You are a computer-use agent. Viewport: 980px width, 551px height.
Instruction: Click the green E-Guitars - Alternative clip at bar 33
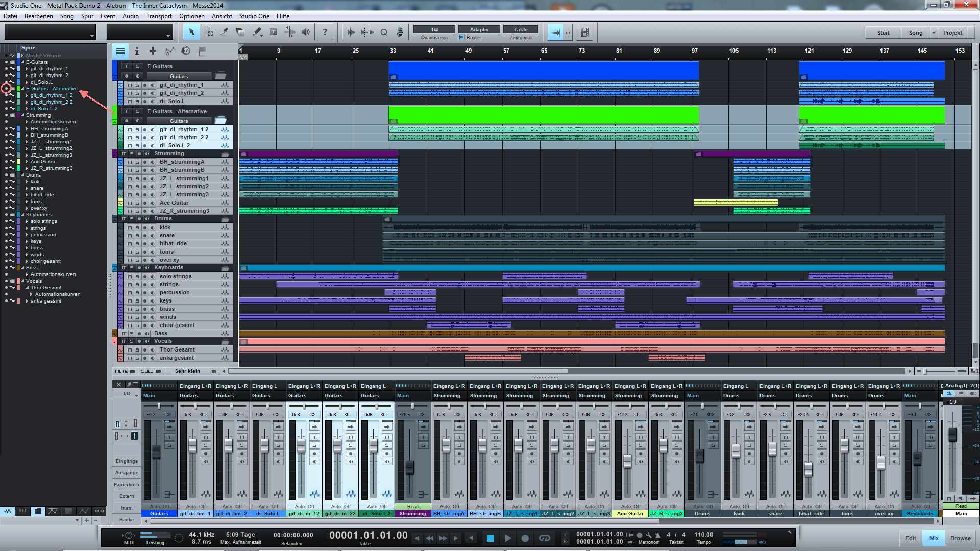pyautogui.click(x=544, y=115)
